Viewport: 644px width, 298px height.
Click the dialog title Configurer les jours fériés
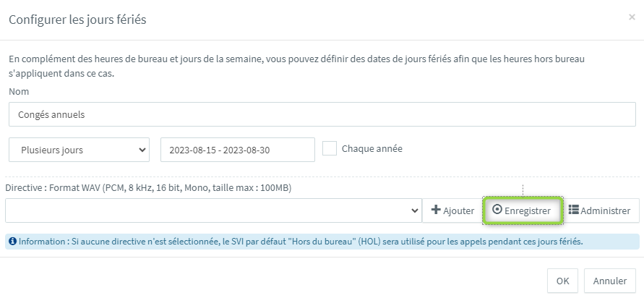point(77,20)
